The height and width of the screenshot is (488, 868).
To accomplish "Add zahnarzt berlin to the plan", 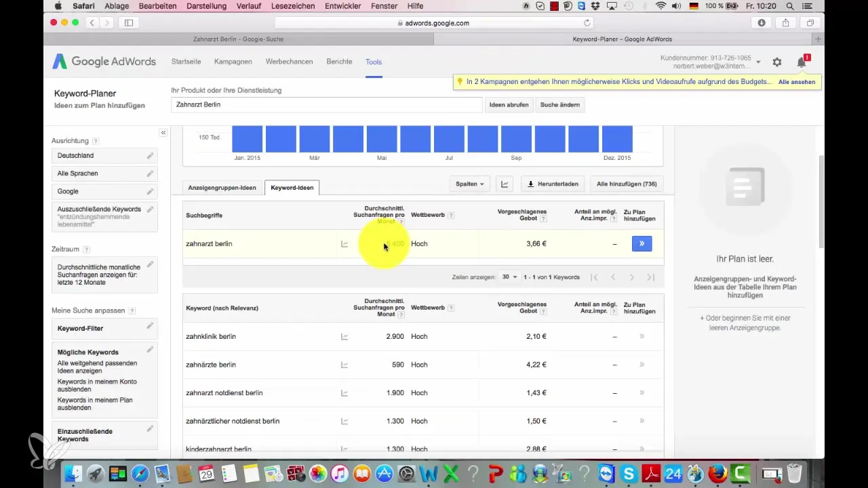I will click(x=642, y=243).
